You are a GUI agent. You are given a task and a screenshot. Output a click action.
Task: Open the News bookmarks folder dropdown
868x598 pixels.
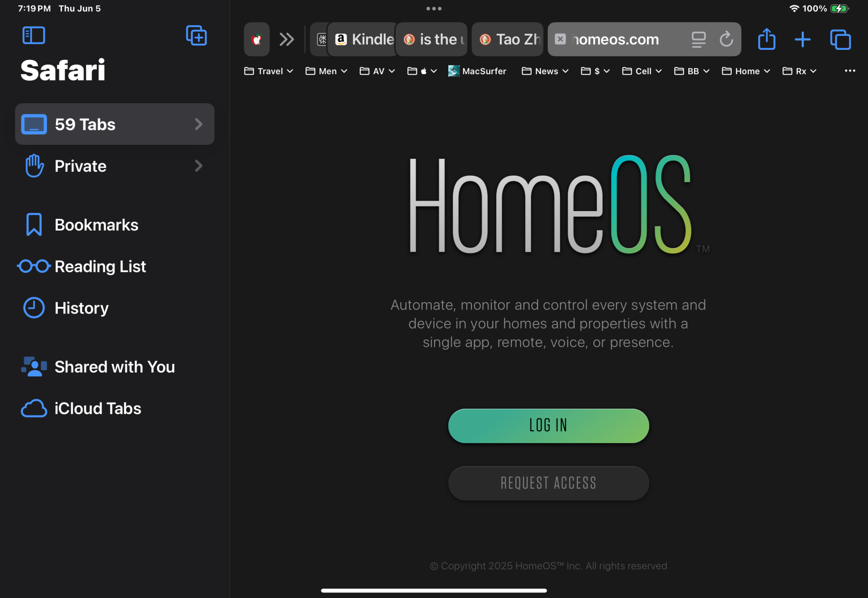click(x=545, y=71)
